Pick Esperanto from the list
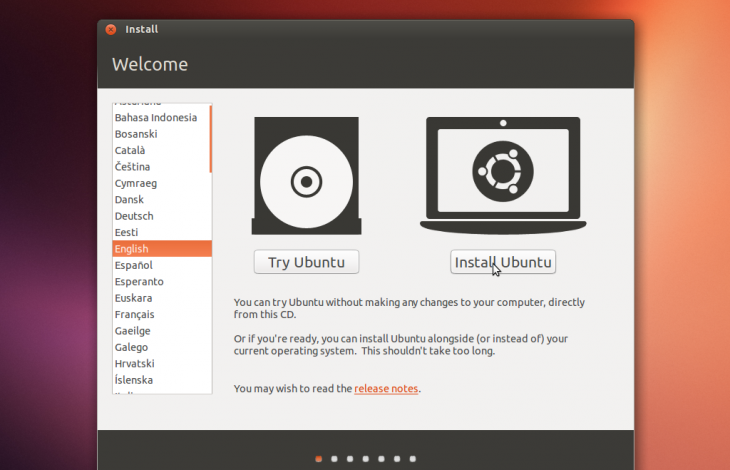 (x=161, y=282)
